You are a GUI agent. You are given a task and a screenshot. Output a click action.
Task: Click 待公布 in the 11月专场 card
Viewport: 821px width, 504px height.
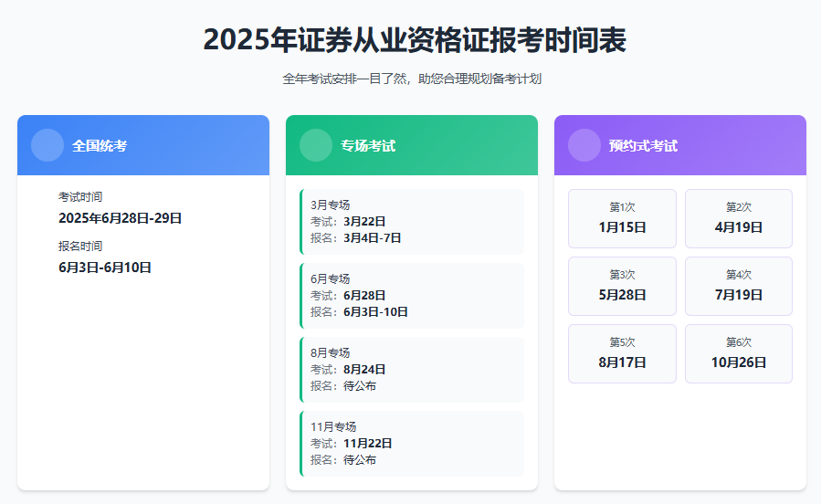[x=360, y=460]
